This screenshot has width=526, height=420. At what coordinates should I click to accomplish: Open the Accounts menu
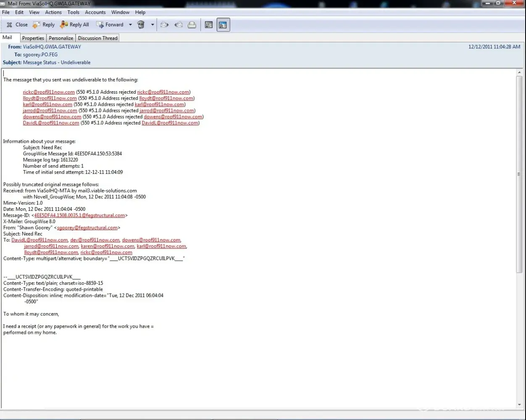[95, 12]
